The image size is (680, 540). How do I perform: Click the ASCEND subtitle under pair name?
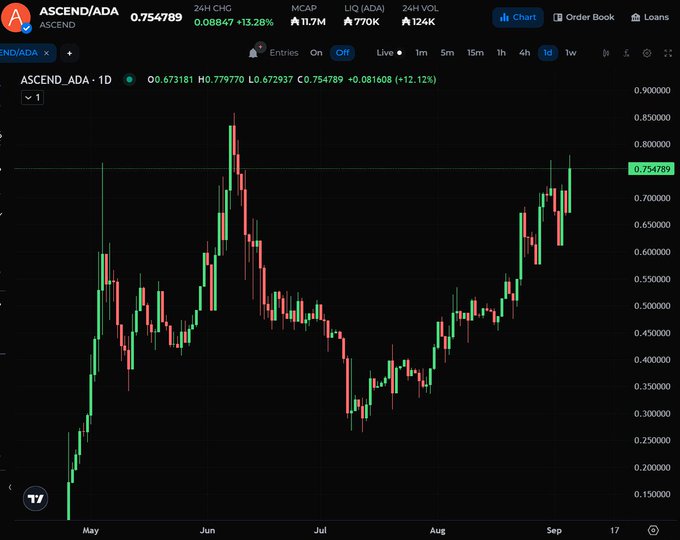[x=57, y=25]
